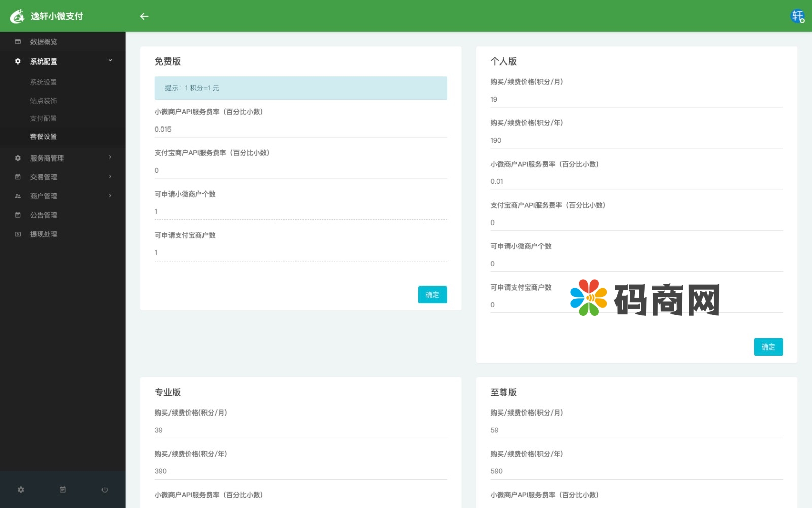Open the user avatar in top right
812x508 pixels.
797,16
